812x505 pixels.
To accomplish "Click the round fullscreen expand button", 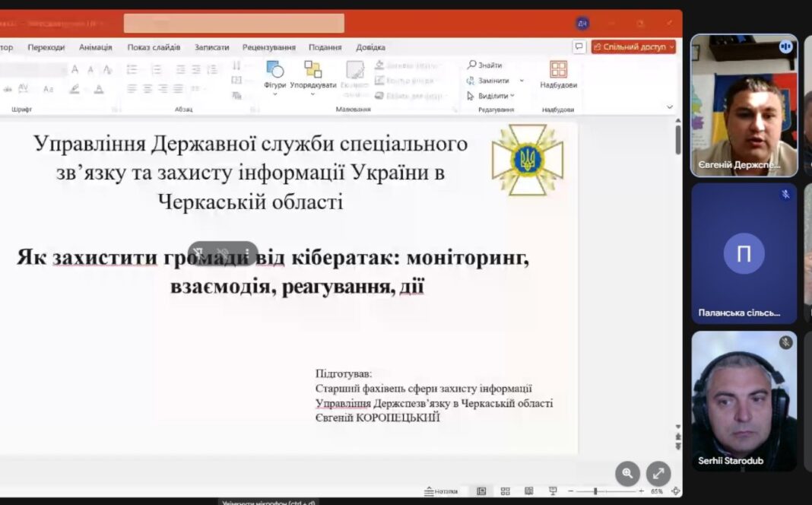I will click(658, 473).
